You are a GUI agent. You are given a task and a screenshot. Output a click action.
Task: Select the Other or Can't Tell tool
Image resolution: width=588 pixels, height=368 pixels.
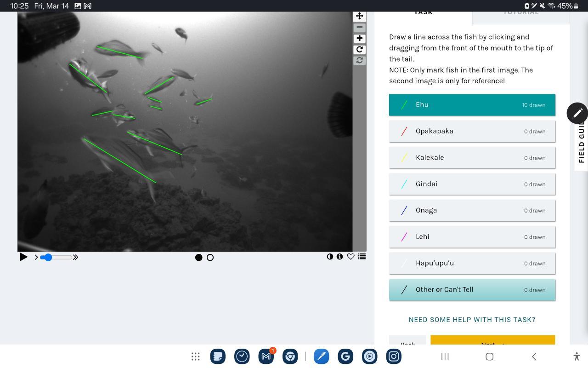472,290
